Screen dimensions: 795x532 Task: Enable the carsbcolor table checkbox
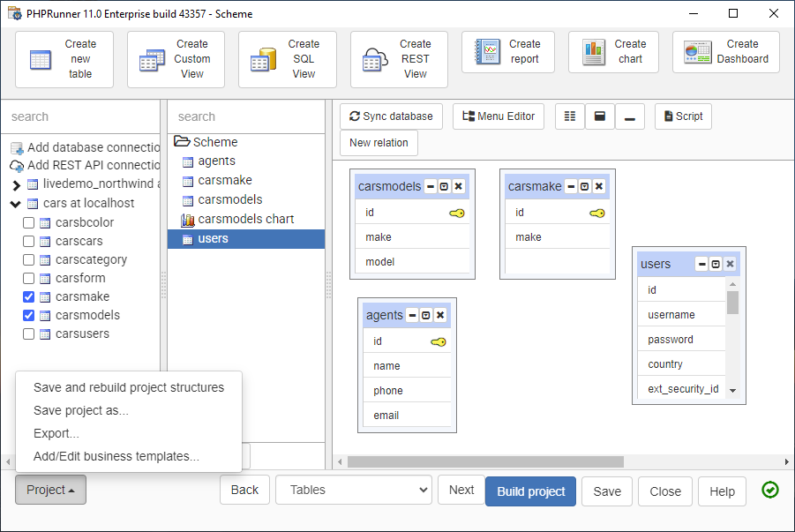29,222
